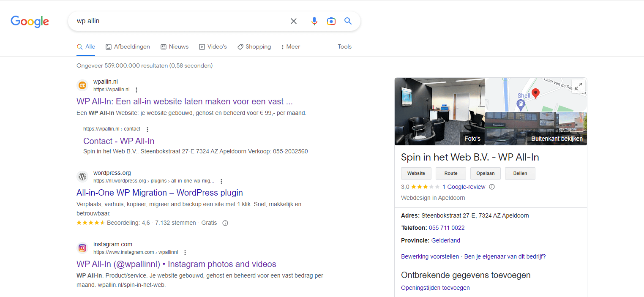
Task: Open 'All-in-One WP Migration – WordPress plugin' result
Action: [x=160, y=193]
